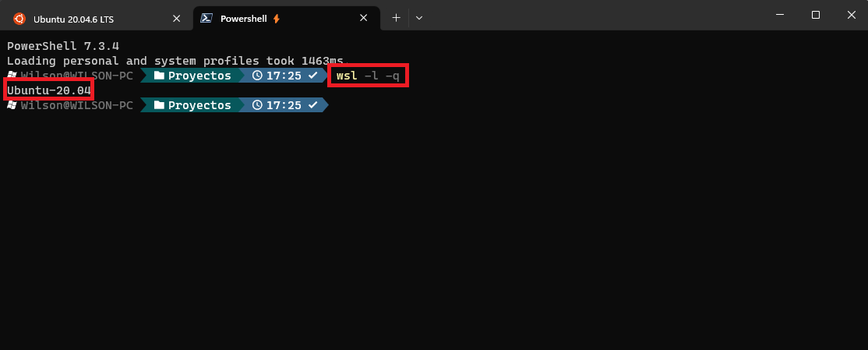
Task: Click the PowerShell icon in the active tab
Action: tap(207, 18)
